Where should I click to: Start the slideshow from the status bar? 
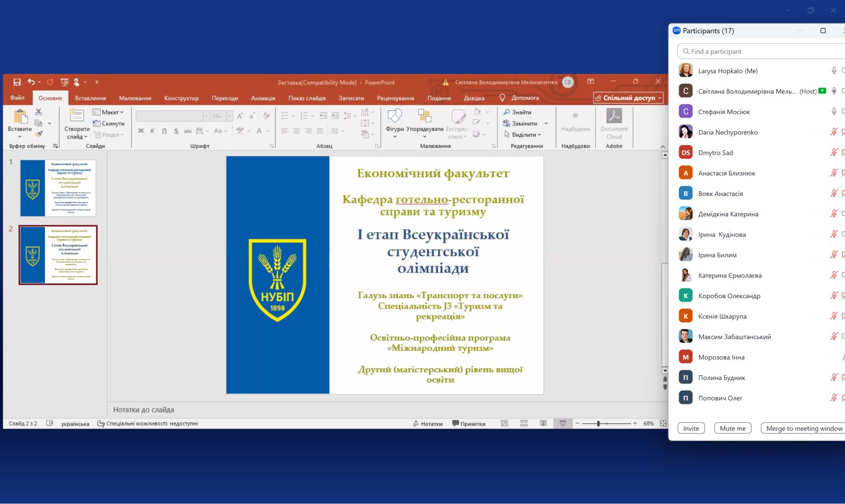click(x=562, y=424)
